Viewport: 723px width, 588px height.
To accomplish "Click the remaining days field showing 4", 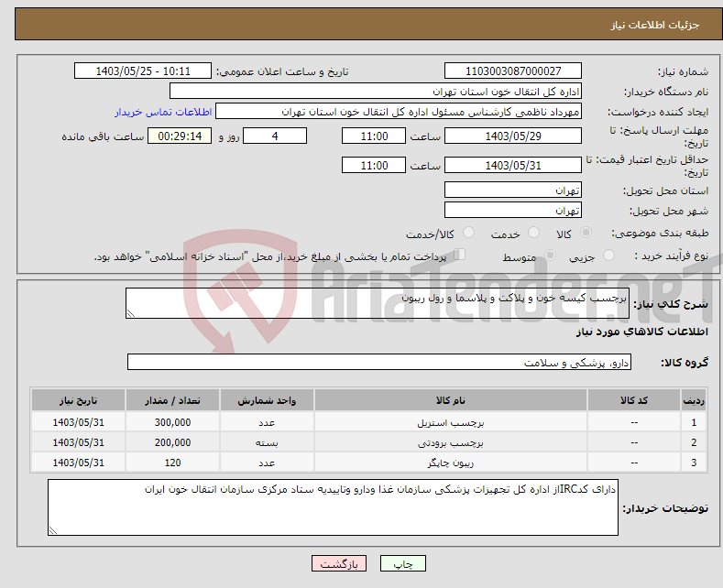I will point(275,136).
